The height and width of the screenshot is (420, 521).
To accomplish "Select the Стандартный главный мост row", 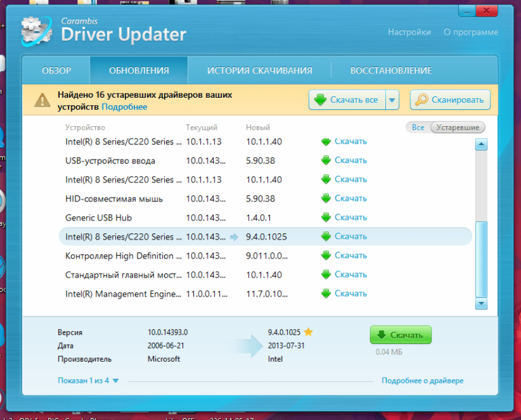I will 123,275.
